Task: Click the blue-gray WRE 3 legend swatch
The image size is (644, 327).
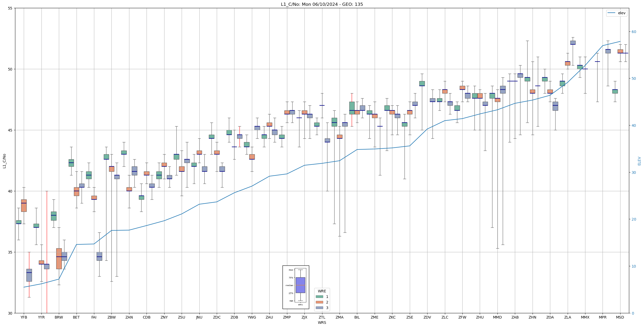Action: click(x=319, y=308)
